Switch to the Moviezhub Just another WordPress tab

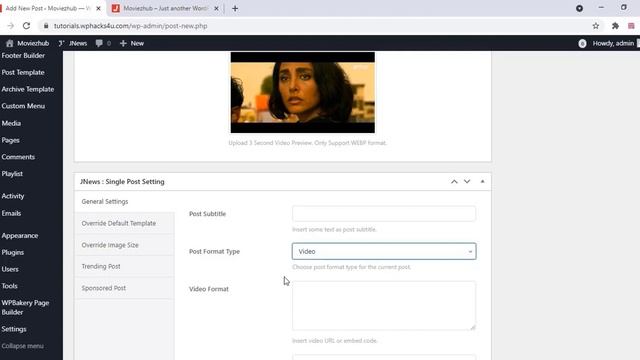(165, 8)
